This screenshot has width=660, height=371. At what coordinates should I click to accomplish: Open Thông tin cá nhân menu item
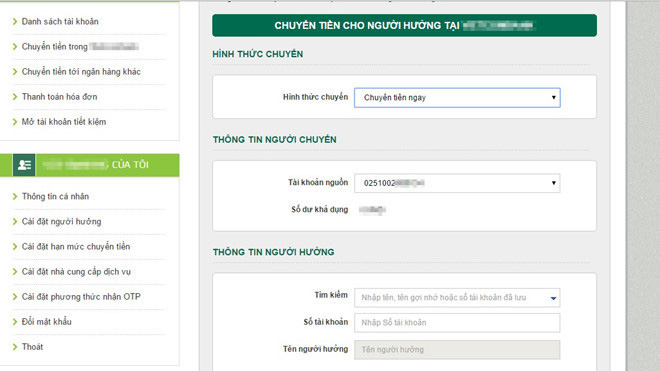[55, 197]
